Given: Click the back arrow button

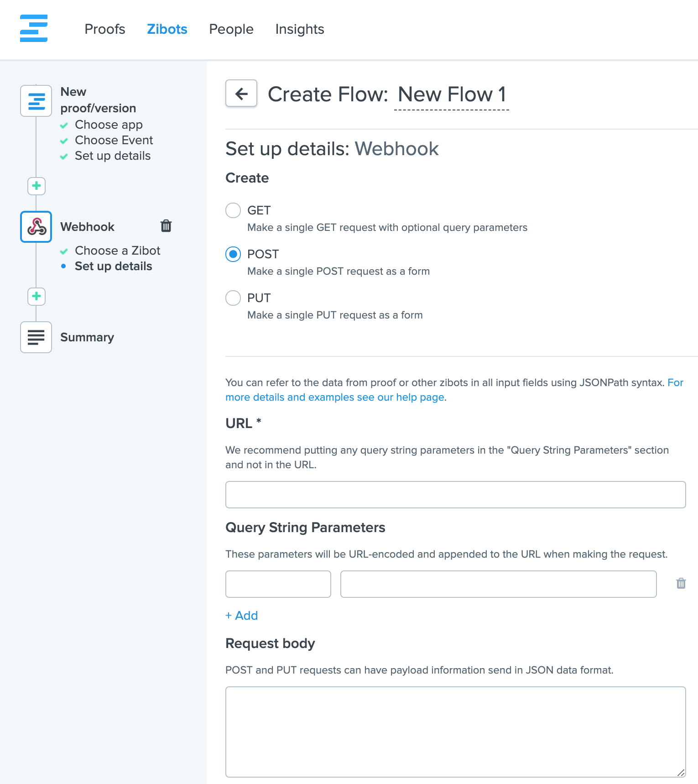Looking at the screenshot, I should click(x=241, y=94).
